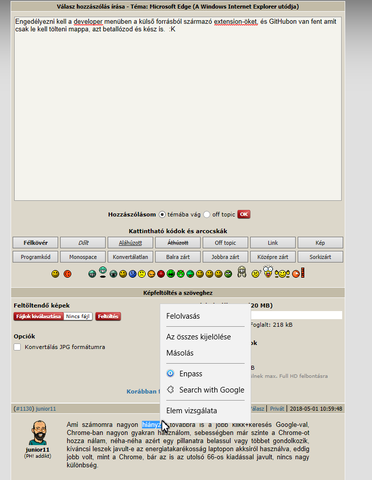The image size is (372, 480).
Task: Click the 'Foglalt: 218 kB' text
Action: pos(271,325)
